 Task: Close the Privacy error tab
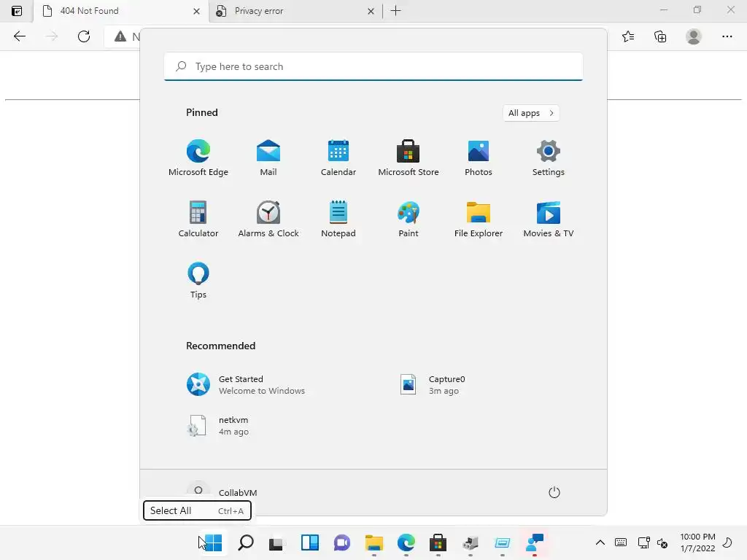pos(371,11)
